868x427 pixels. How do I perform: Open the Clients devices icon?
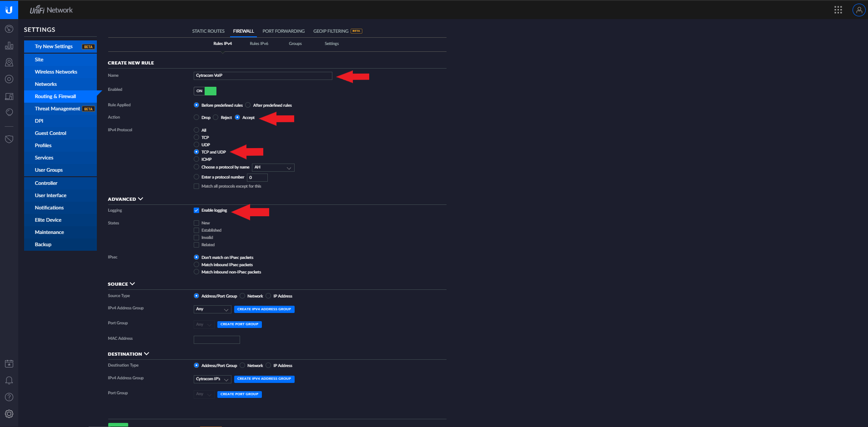[x=9, y=96]
